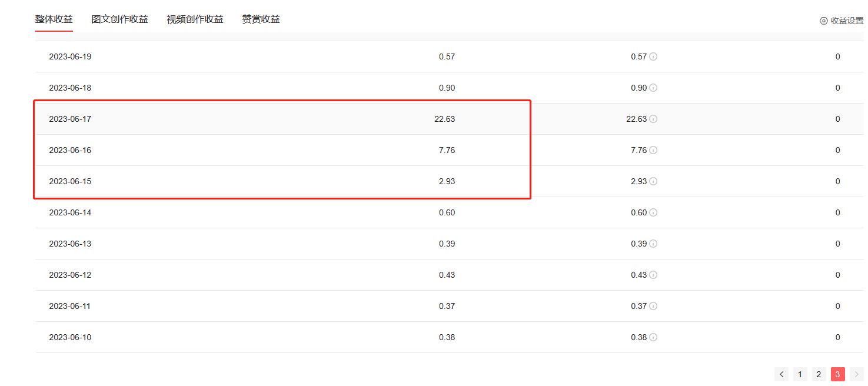Viewport: 868px width, 386px height.
Task: Click info icon next to 22.63 on 2023-06-17
Action: (x=653, y=119)
